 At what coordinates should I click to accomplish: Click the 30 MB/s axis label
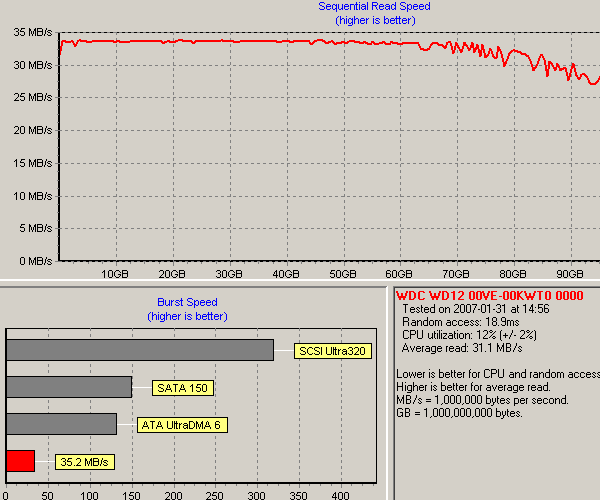[33, 65]
